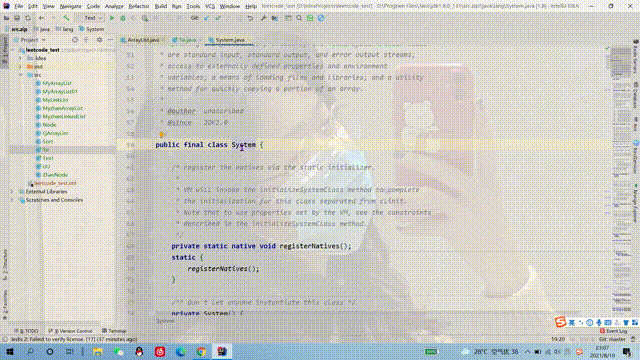Select MyLinkList class in project tree
The image size is (640, 360).
click(55, 100)
